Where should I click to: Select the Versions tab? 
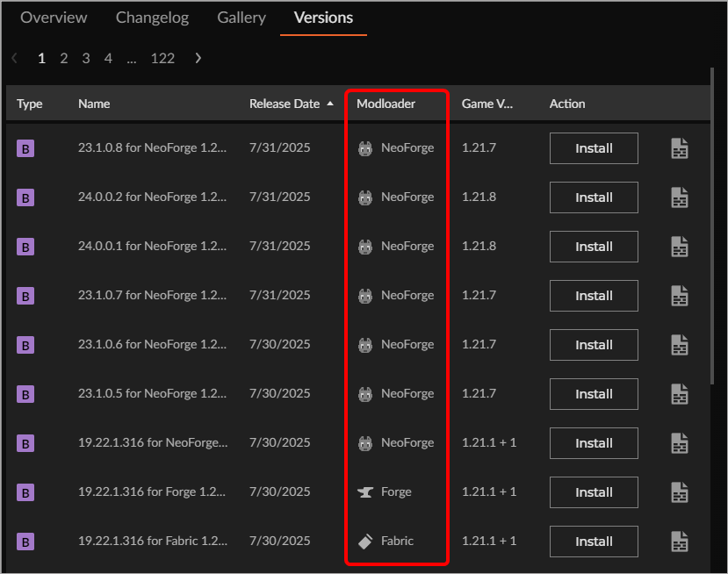coord(324,18)
